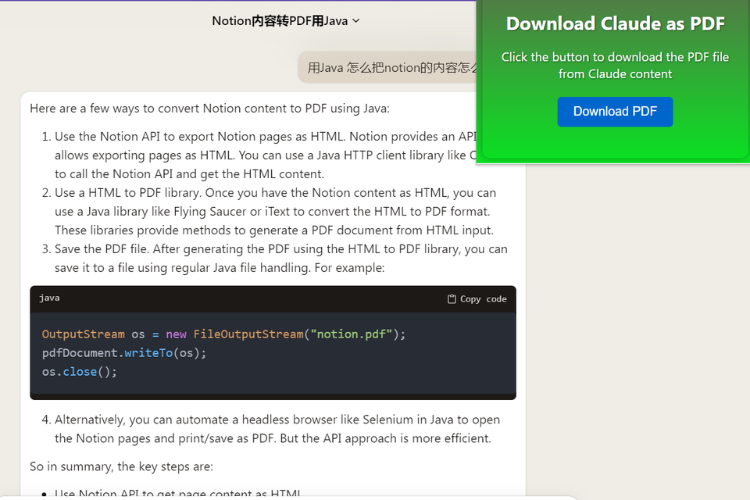This screenshot has height=500, width=750.
Task: Click the conversation title Notion内容转PDF用Java
Action: tap(280, 21)
